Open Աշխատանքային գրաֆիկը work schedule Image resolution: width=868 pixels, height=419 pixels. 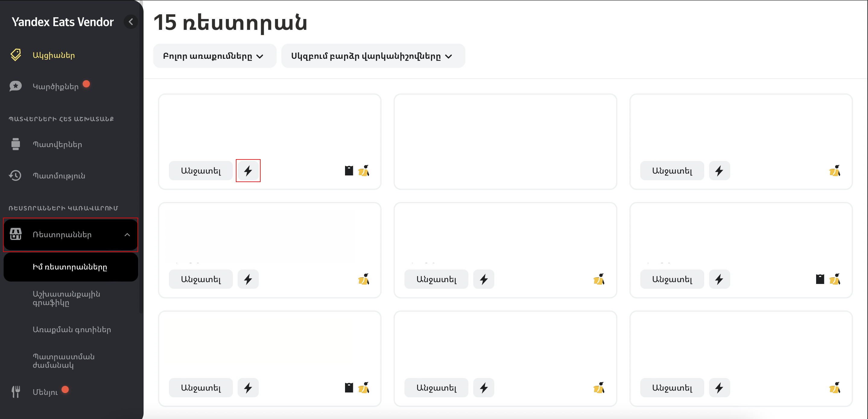(66, 298)
